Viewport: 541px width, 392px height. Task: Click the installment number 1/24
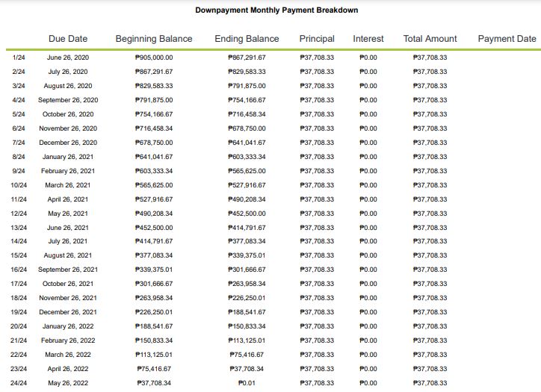[19, 57]
